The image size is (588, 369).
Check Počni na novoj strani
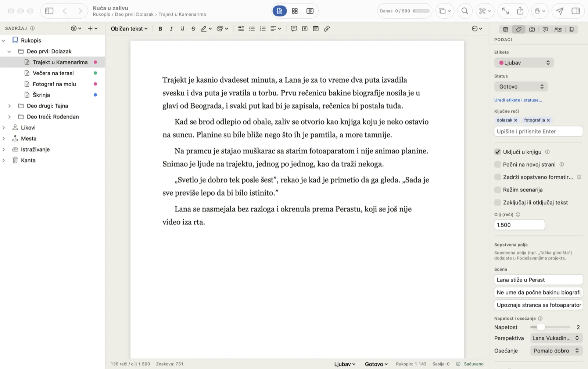point(498,164)
